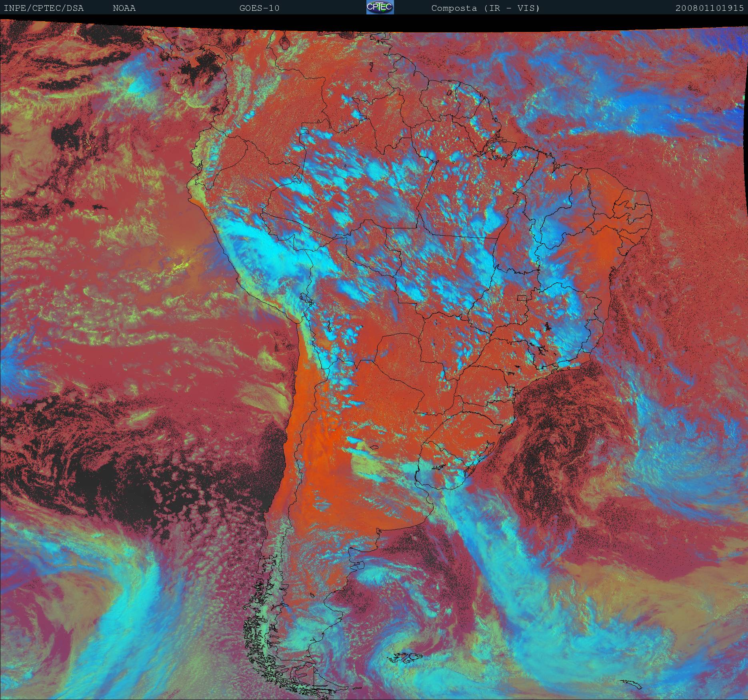Click the Composta (IR - VIS) title
This screenshot has height=700, width=748.
tap(485, 8)
